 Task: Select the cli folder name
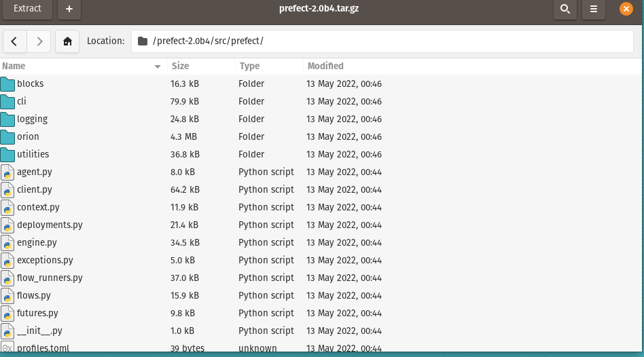(21, 101)
